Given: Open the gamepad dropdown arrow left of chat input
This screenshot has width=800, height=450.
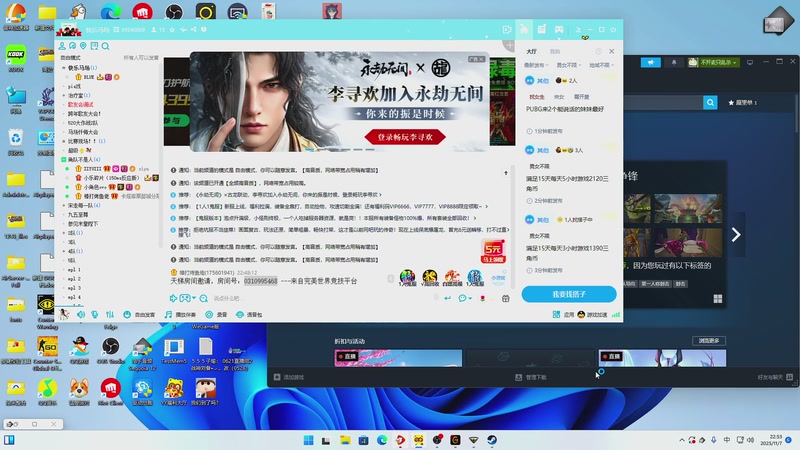Looking at the screenshot, I should [194, 298].
